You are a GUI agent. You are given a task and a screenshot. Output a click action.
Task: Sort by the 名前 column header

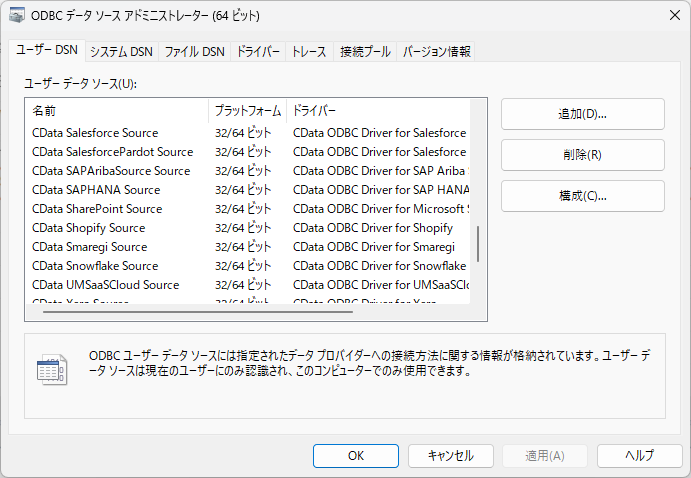pos(118,111)
